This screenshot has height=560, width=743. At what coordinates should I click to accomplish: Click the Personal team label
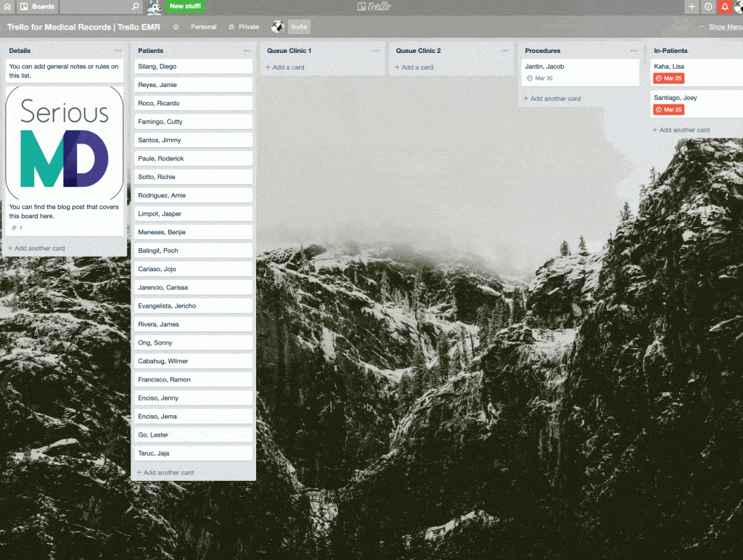pos(204,27)
